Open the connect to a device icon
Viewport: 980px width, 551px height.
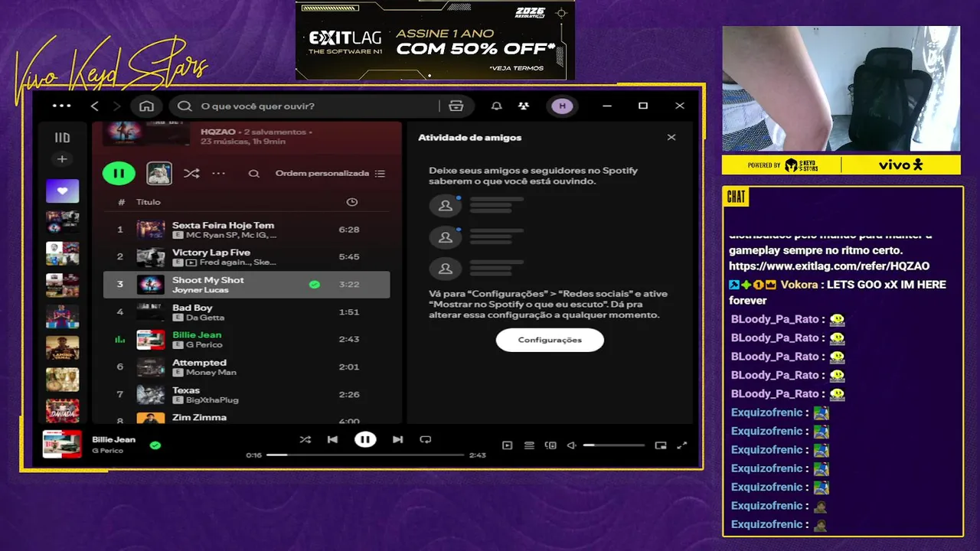550,445
